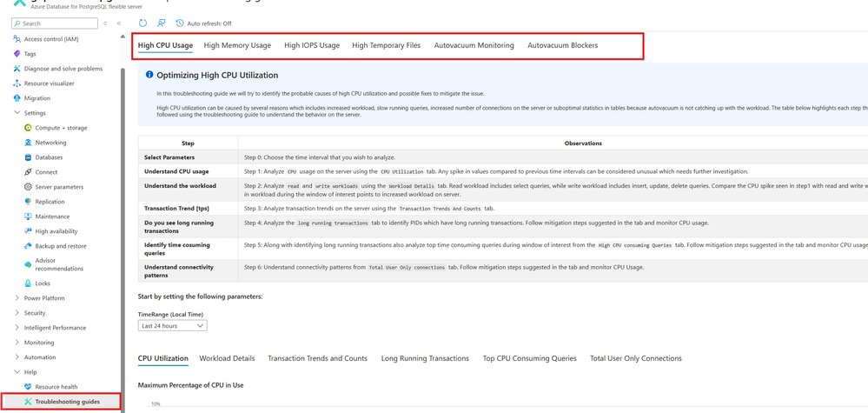Open Access control (IAM) page
This screenshot has width=868, height=413.
[52, 39]
